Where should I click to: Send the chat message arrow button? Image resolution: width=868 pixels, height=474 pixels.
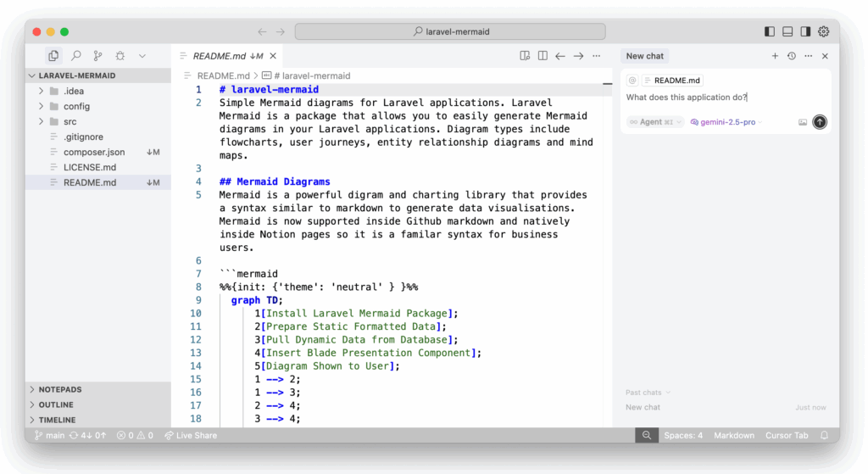(x=820, y=122)
